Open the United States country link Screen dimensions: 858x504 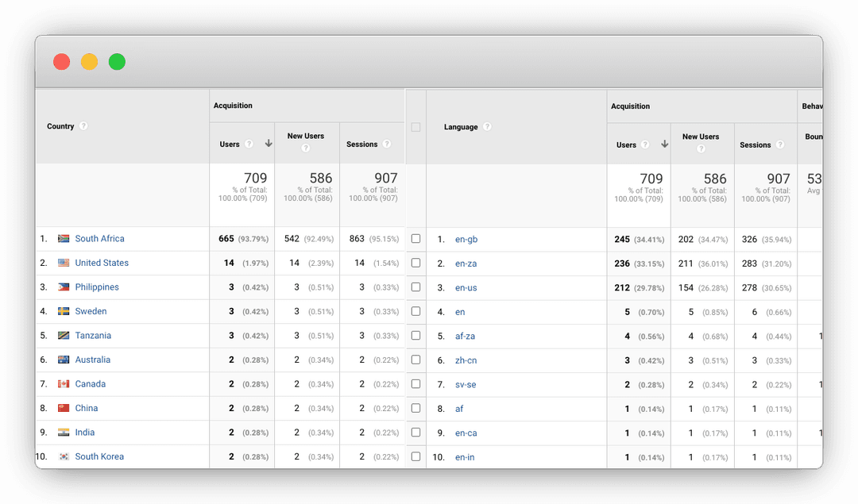(102, 263)
